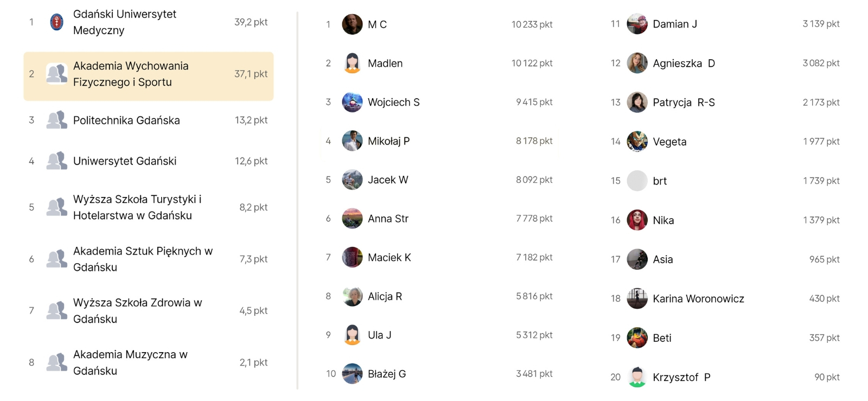Open Wyższa Szkoła Turystyki i Hotelarstwa entry

[x=137, y=207]
